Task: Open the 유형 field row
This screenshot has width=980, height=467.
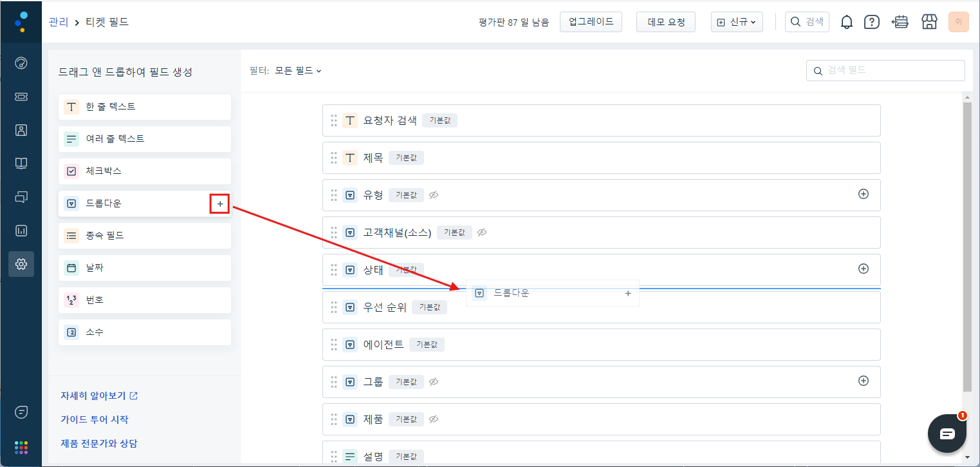Action: pos(601,195)
